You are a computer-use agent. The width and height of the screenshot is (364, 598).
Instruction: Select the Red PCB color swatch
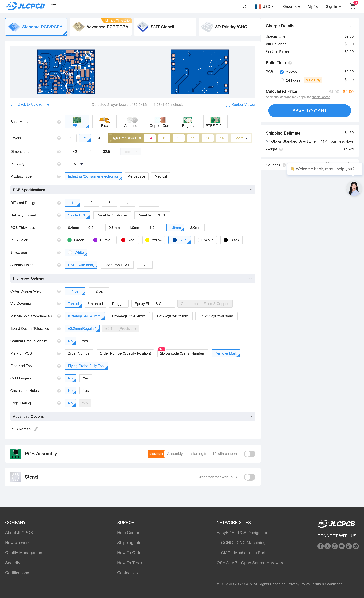click(128, 240)
